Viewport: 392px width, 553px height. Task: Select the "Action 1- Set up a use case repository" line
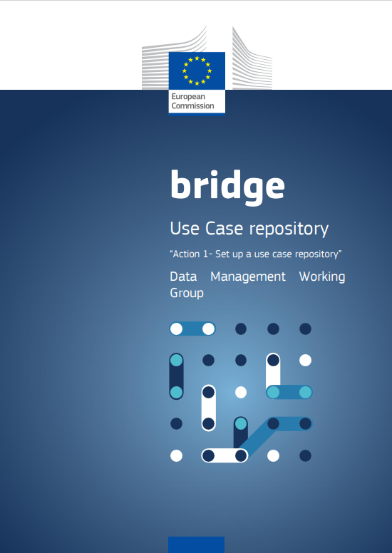(x=256, y=254)
